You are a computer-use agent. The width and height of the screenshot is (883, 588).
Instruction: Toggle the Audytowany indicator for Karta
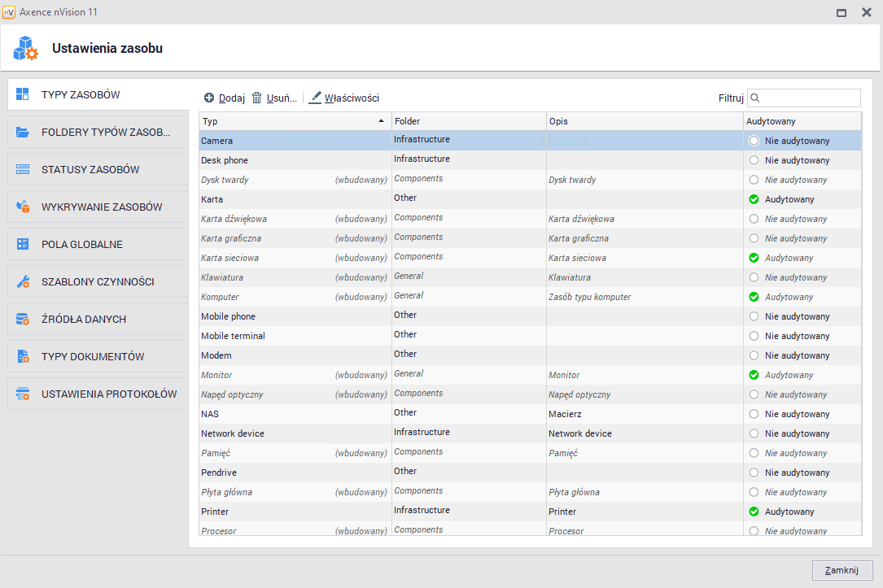click(x=754, y=199)
